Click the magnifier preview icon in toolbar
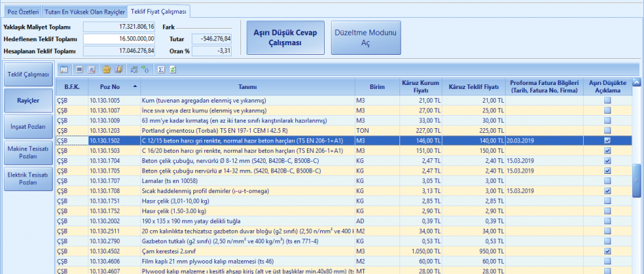The width and height of the screenshot is (644, 274). click(64, 69)
